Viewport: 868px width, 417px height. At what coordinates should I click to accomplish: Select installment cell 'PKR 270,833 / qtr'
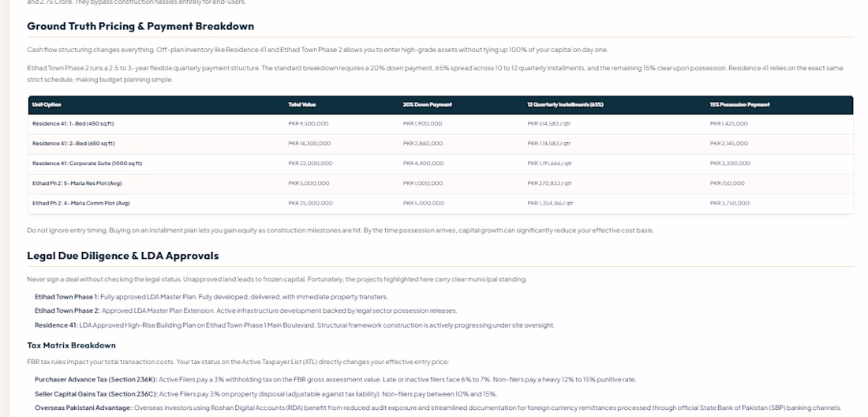(x=550, y=183)
